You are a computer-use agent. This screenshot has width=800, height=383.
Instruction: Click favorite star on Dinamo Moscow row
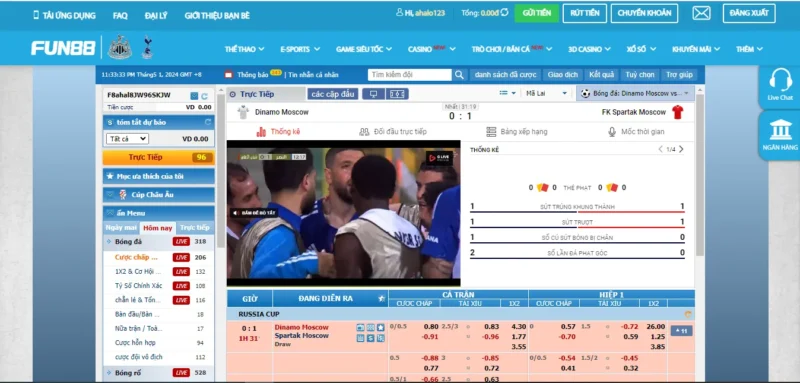(380, 327)
